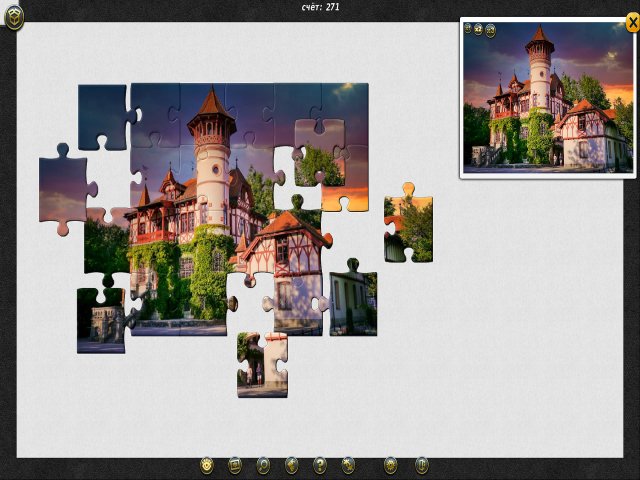Click the puzzle pieces icon in bottom toolbar

pyautogui.click(x=348, y=465)
